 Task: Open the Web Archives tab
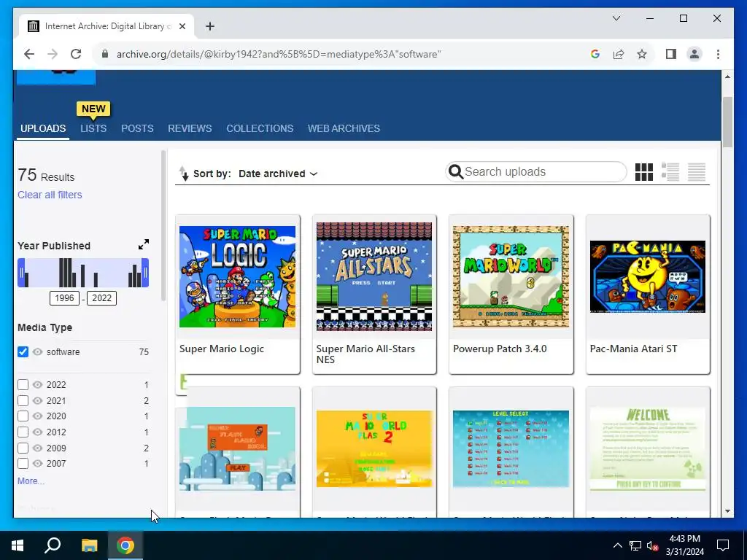coord(344,128)
